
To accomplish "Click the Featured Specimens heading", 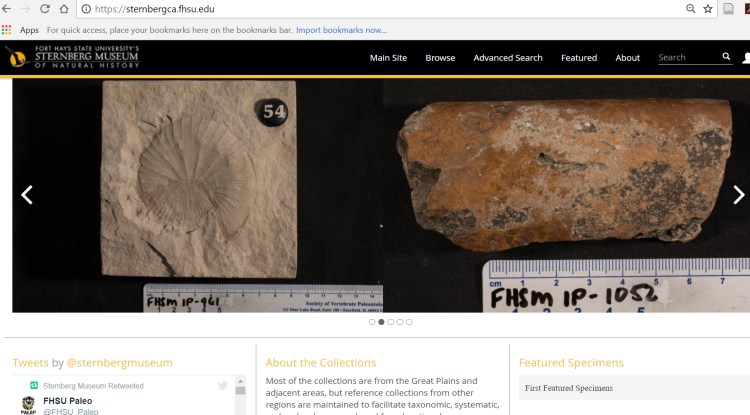I will click(571, 363).
